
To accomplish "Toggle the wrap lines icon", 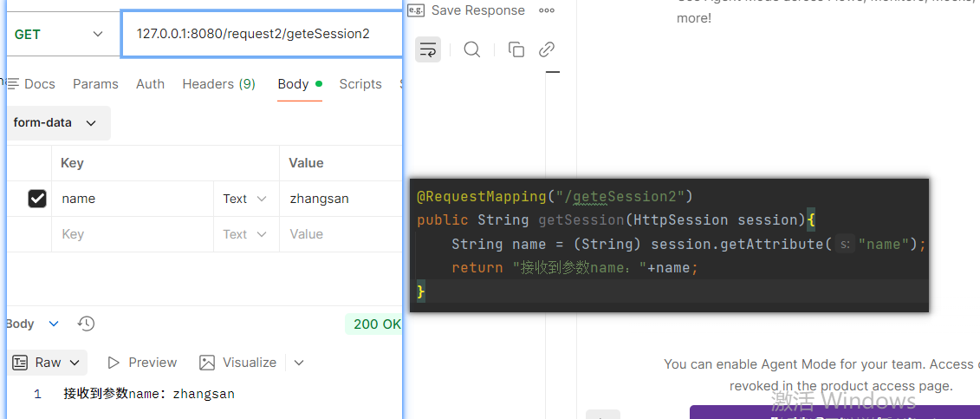I will click(428, 49).
